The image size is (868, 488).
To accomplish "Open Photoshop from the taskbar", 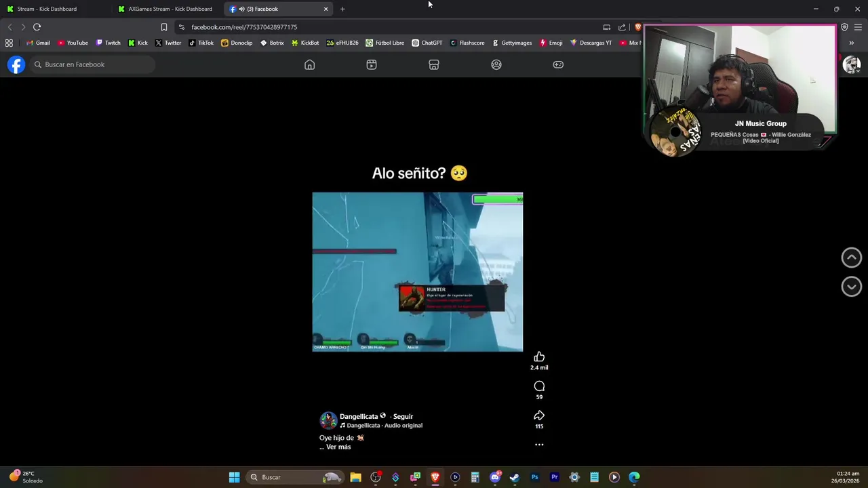I will click(x=534, y=477).
